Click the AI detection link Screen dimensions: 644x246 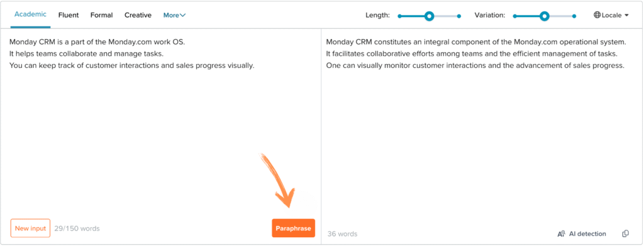(587, 233)
